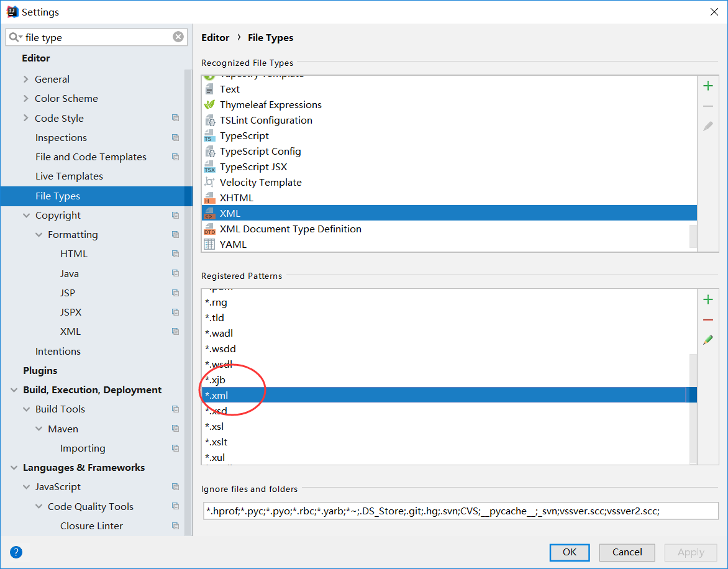Screen dimensions: 728x569
Task: Click the Text file type icon
Action: tap(209, 89)
